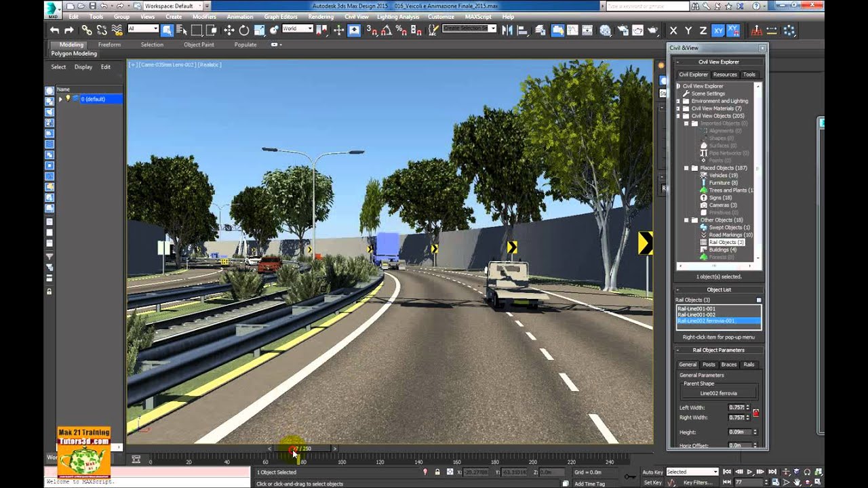Click the Undo arrow in main toolbar

tap(54, 30)
